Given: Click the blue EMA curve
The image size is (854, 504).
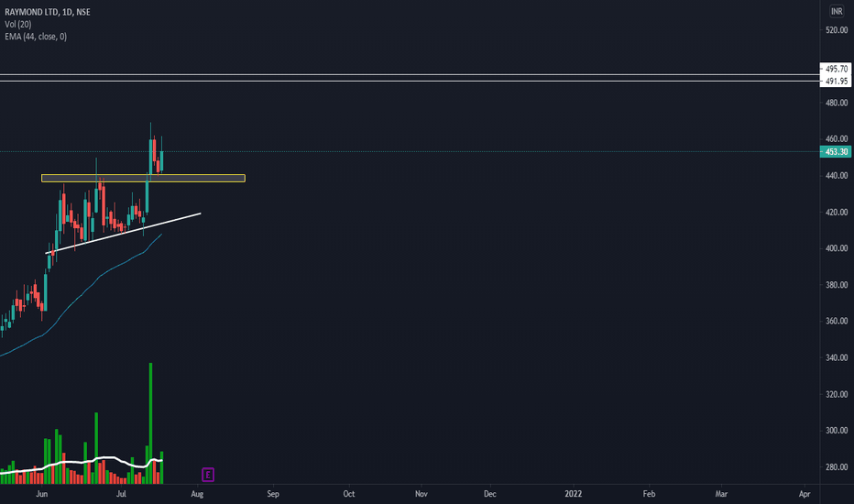Looking at the screenshot, I should pos(82,295).
